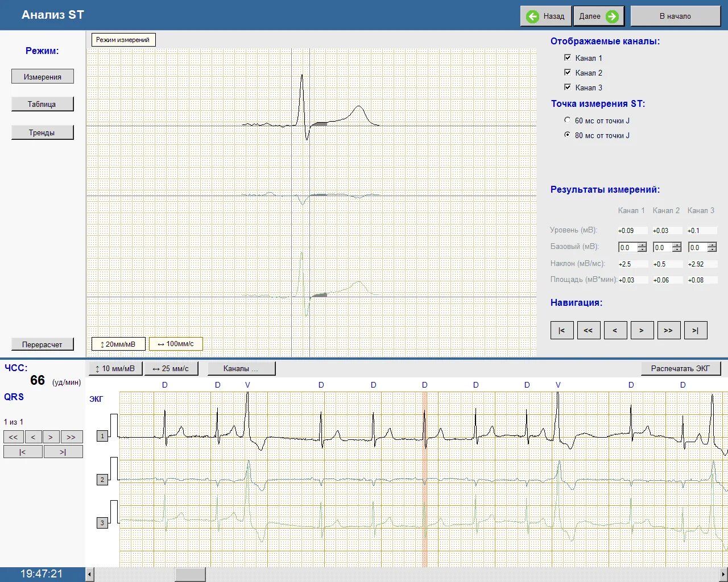This screenshot has height=582, width=728.
Task: Change 10 мм/мВ ECG amplitude
Action: point(115,368)
